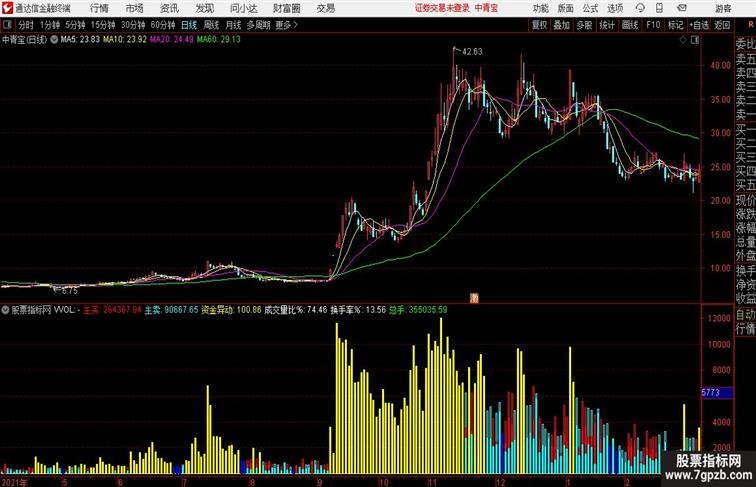Open the 市场 menu
The height and width of the screenshot is (487, 756).
click(135, 8)
